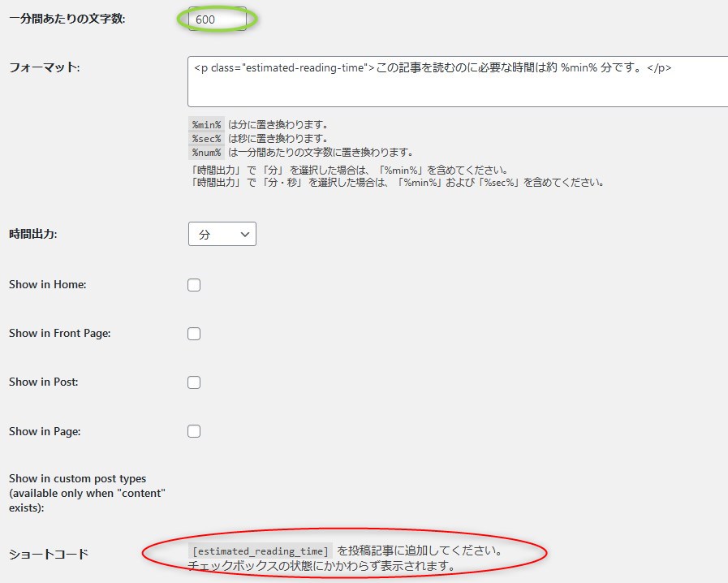
Task: Toggle the Show in Page checkbox
Action: [194, 431]
